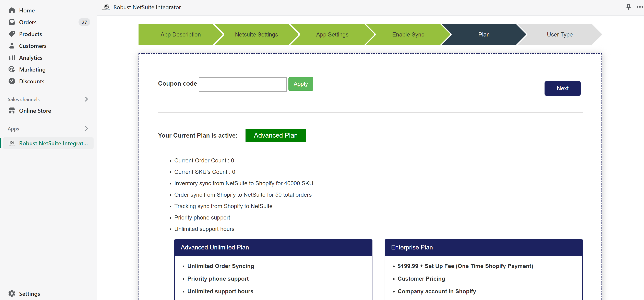The height and width of the screenshot is (300, 644).
Task: Click the Customers icon in sidebar
Action: pyautogui.click(x=12, y=46)
